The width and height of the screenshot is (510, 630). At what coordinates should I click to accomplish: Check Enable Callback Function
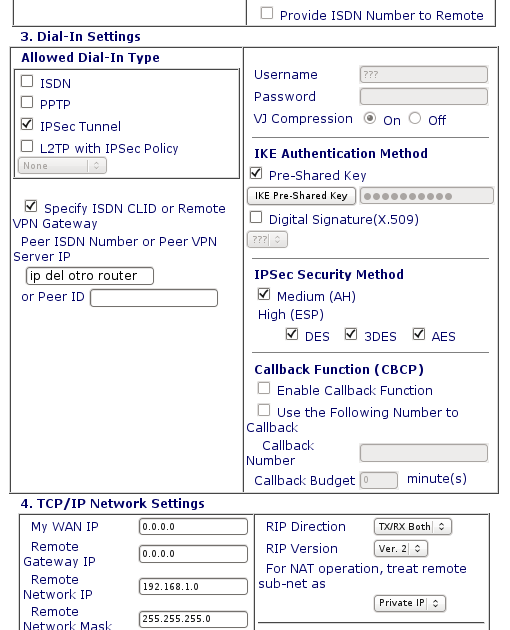click(x=264, y=388)
